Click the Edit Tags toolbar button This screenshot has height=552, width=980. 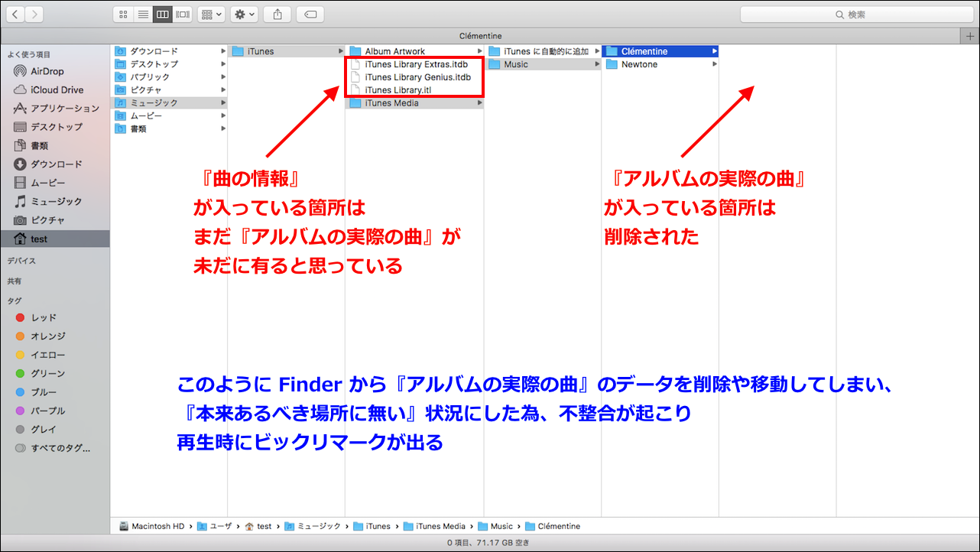coord(310,14)
